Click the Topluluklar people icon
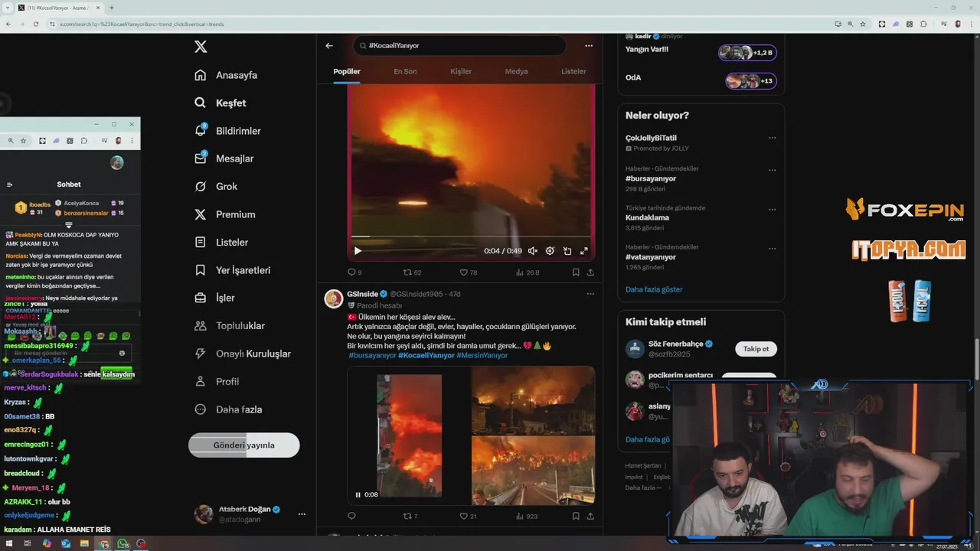Screen dimensions: 980x551 pos(201,325)
